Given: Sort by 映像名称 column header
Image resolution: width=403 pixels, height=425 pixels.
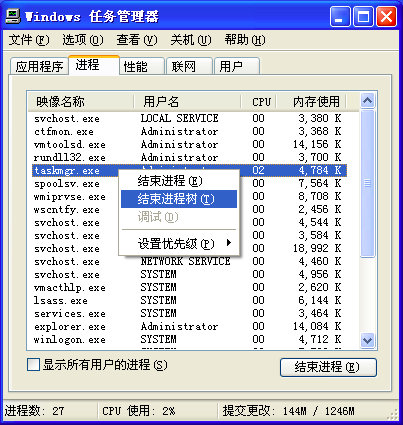Looking at the screenshot, I should pos(81,101).
